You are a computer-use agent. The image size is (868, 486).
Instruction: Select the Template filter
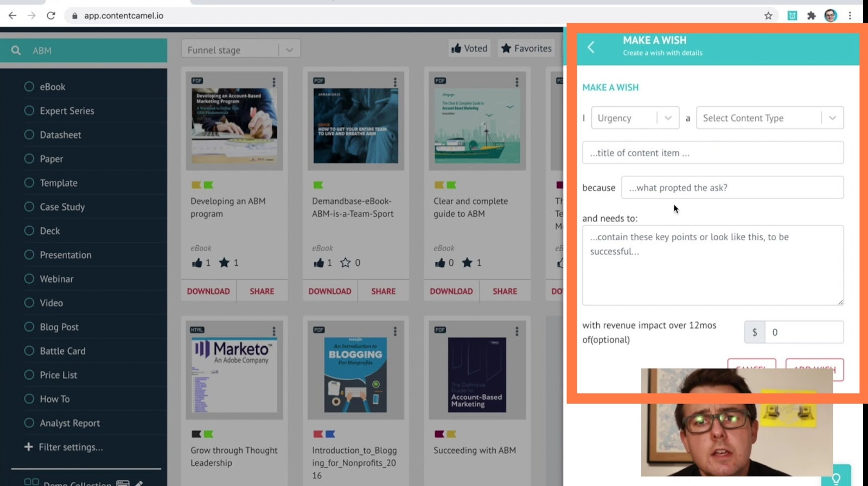point(29,183)
